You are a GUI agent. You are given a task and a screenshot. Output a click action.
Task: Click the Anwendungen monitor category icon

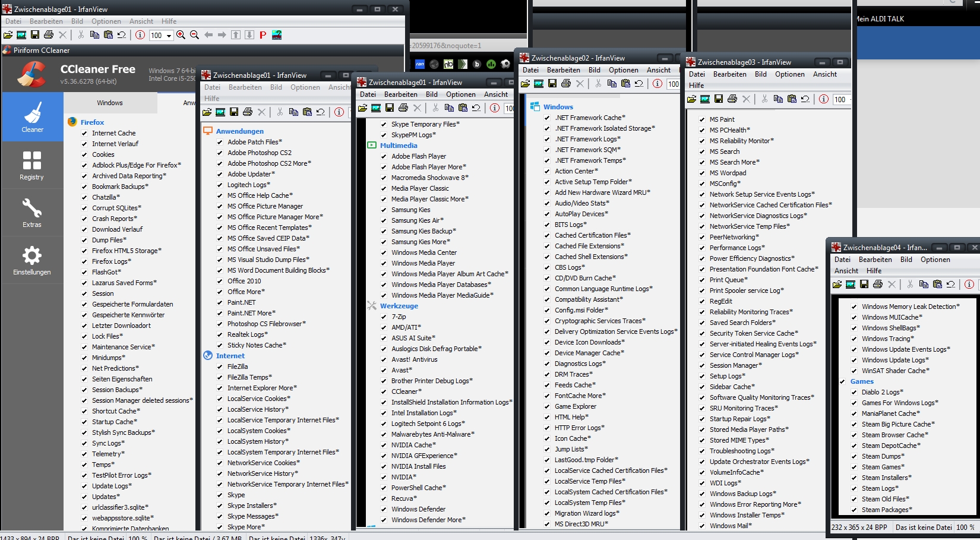[208, 131]
